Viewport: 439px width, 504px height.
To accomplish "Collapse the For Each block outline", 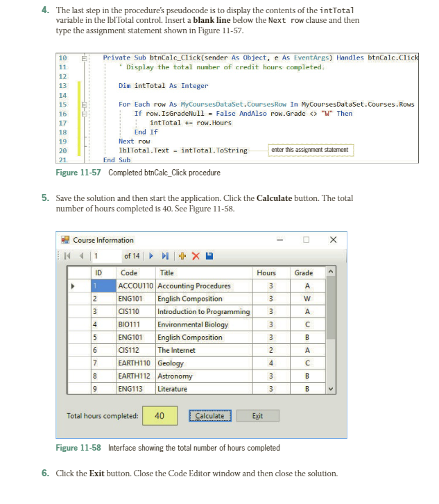I will [84, 105].
